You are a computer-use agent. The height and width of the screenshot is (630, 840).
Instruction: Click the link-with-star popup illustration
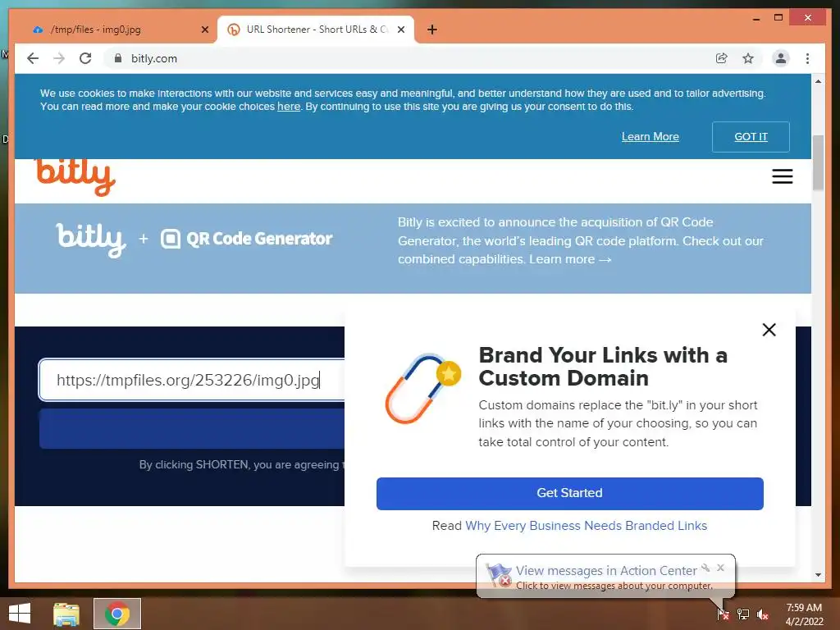422,388
